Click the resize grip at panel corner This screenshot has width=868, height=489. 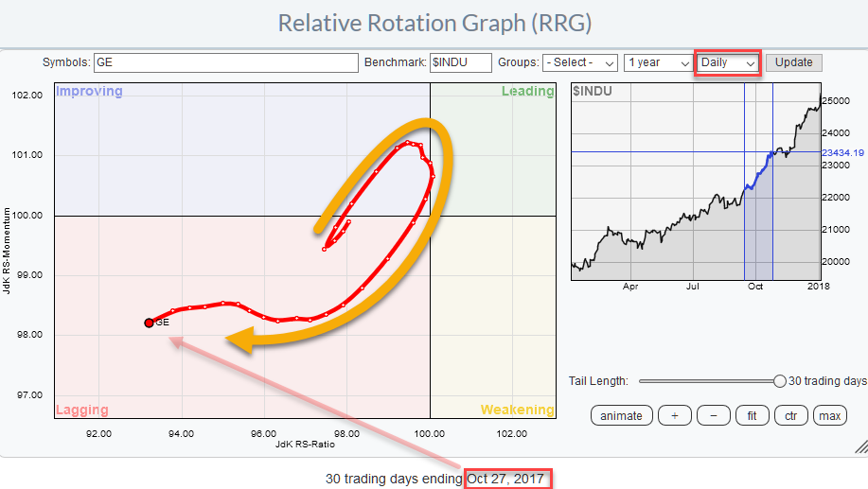click(859, 446)
